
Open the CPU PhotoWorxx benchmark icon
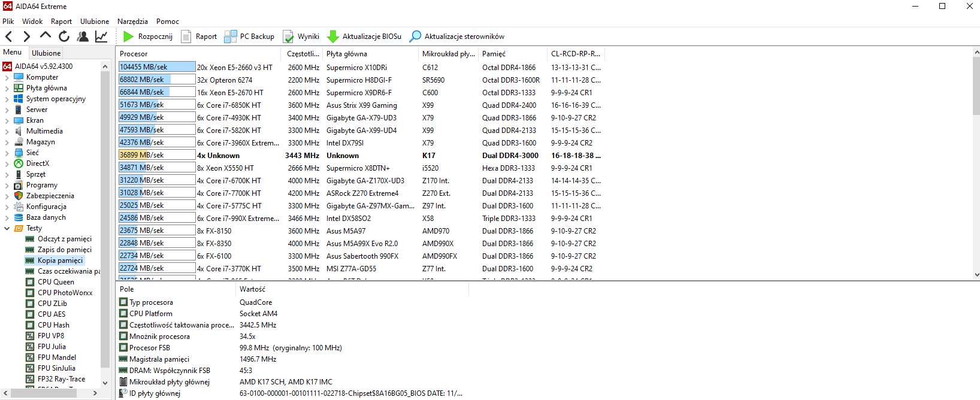coord(30,293)
